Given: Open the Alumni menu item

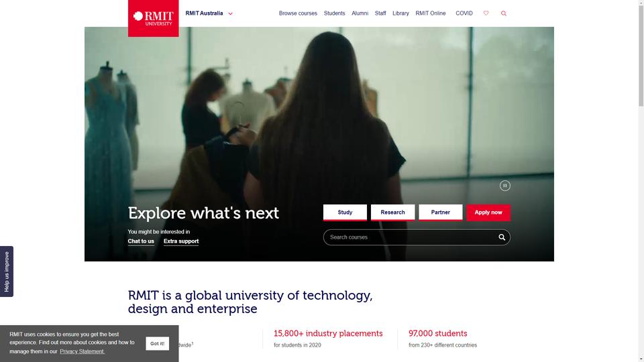Looking at the screenshot, I should [360, 13].
